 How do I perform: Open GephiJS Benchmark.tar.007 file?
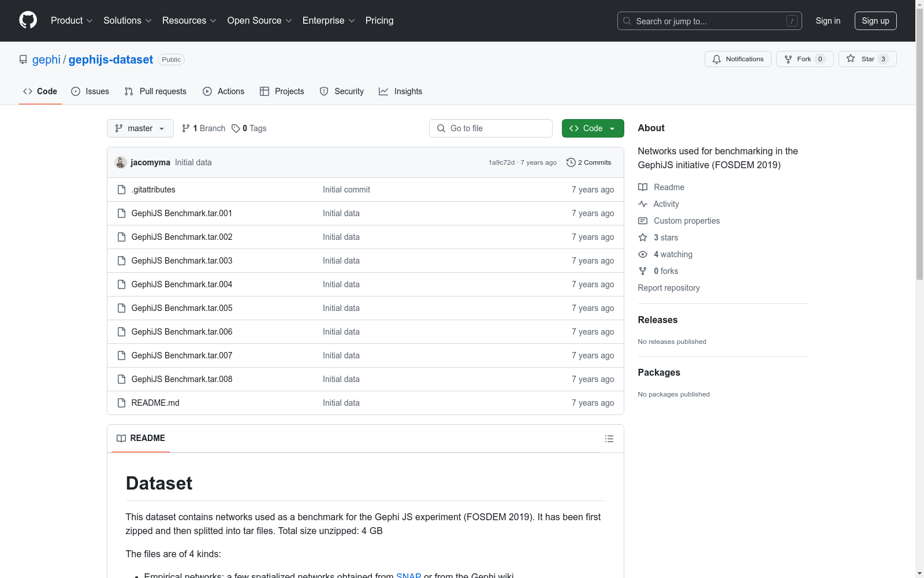(x=182, y=355)
